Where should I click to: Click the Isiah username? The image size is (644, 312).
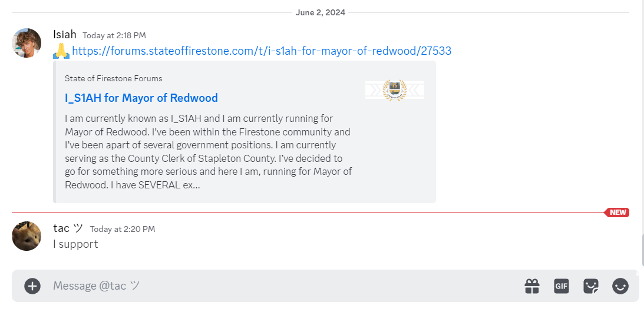[64, 35]
